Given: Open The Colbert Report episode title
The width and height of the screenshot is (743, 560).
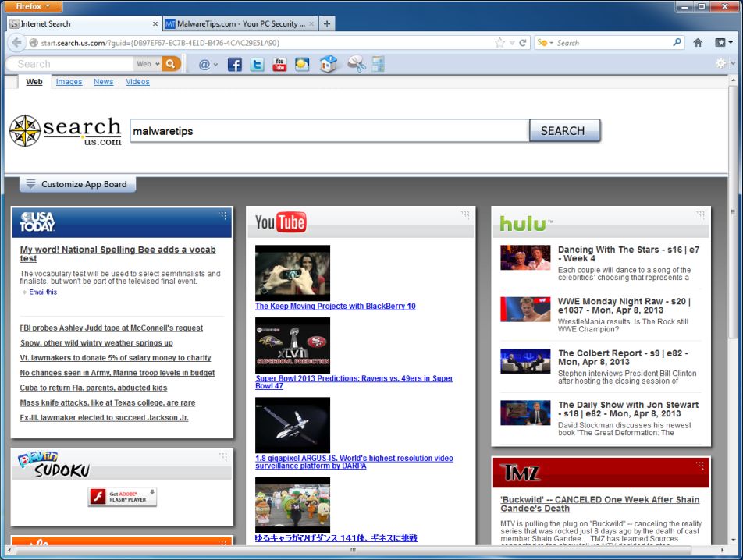Looking at the screenshot, I should (623, 357).
